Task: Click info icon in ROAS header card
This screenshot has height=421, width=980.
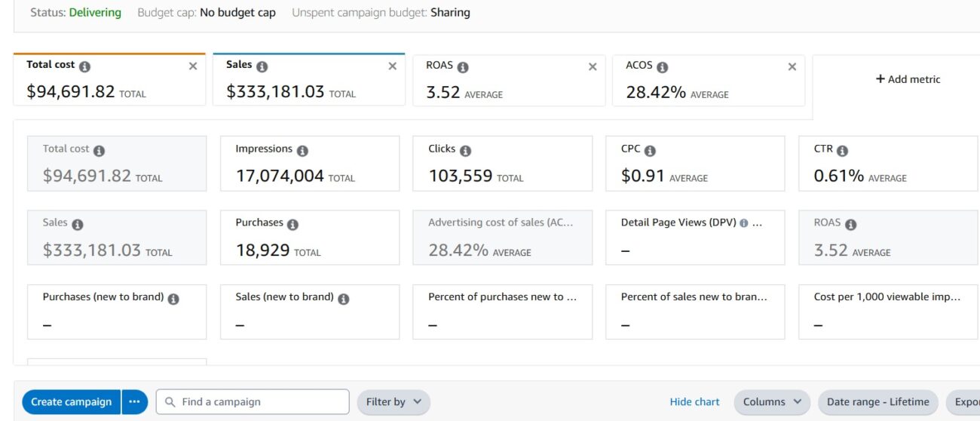Action: tap(463, 67)
